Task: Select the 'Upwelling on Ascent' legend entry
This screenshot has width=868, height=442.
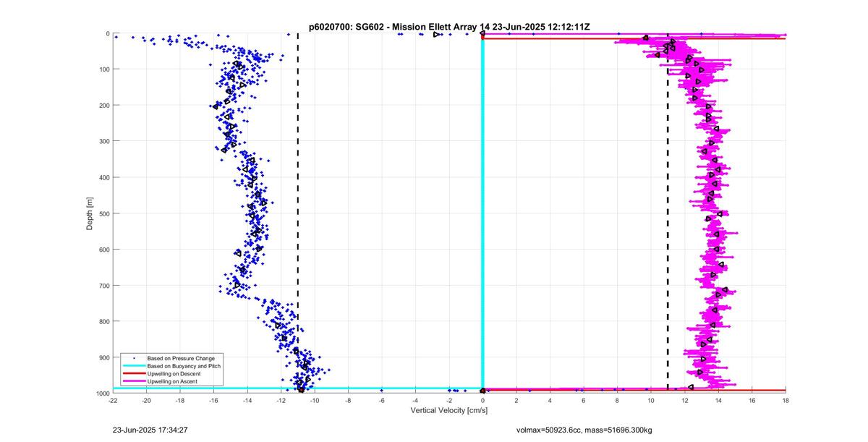Action: (174, 383)
